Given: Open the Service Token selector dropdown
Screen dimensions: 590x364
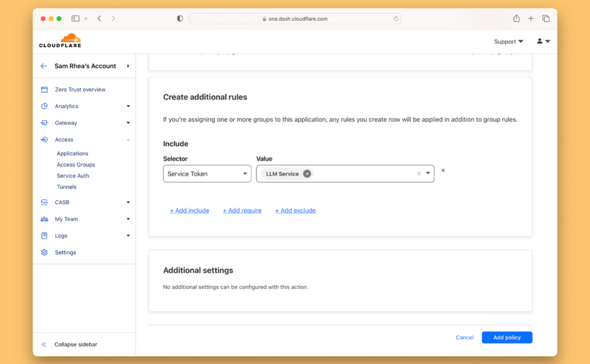Looking at the screenshot, I should pos(207,174).
